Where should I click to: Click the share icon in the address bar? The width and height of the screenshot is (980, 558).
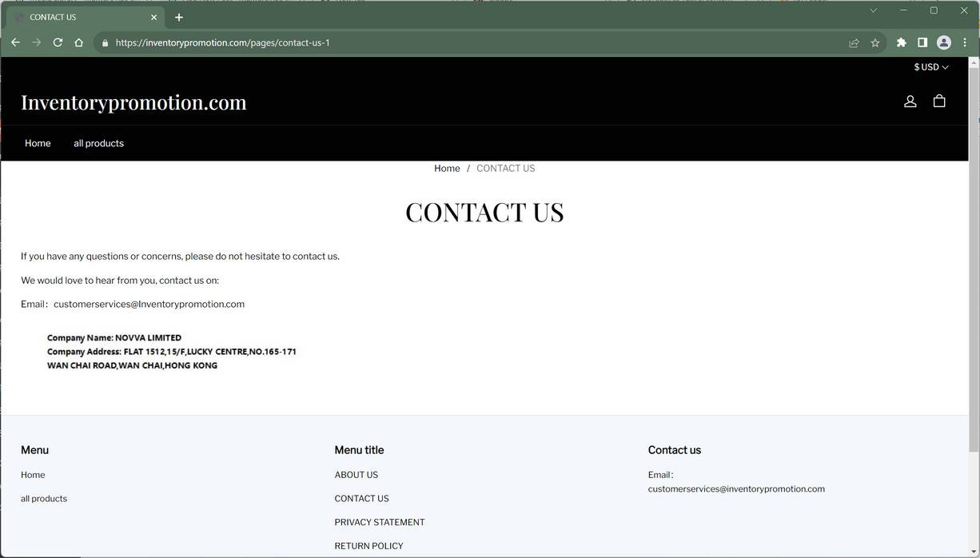[x=854, y=42]
